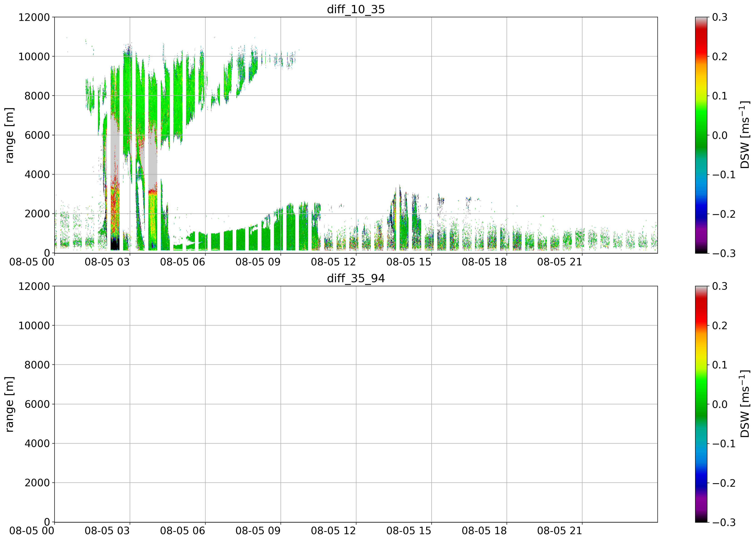Image resolution: width=756 pixels, height=541 pixels.
Task: Select the 2000 y-tick on diff_10_35
Action: [x=37, y=214]
